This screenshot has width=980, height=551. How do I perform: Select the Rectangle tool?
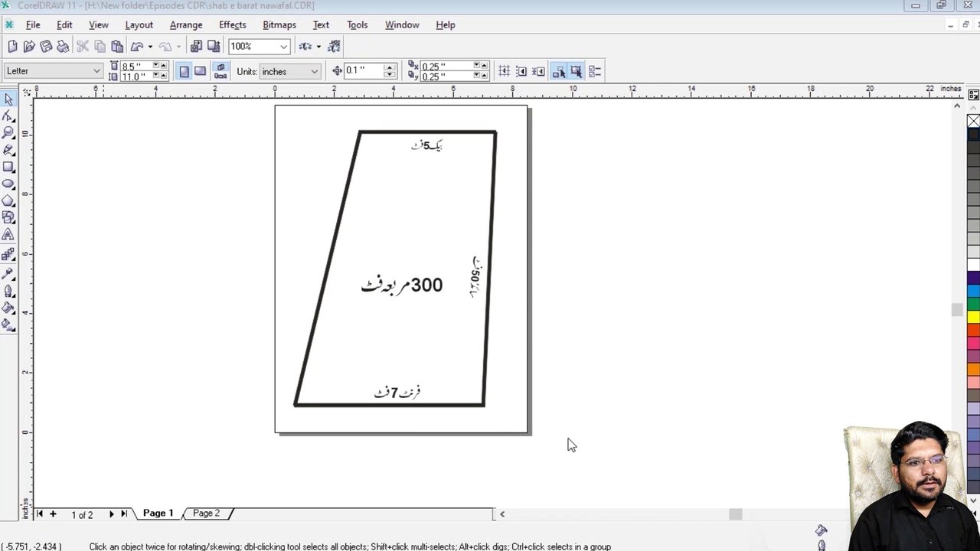click(x=8, y=167)
